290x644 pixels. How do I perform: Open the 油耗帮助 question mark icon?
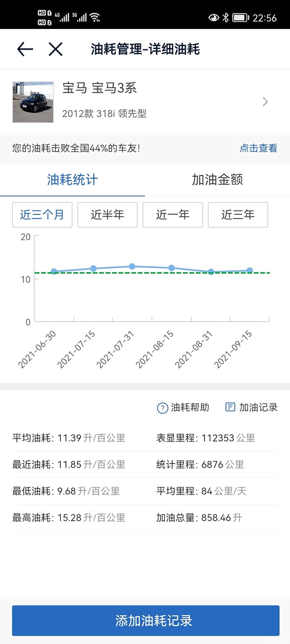pos(162,408)
